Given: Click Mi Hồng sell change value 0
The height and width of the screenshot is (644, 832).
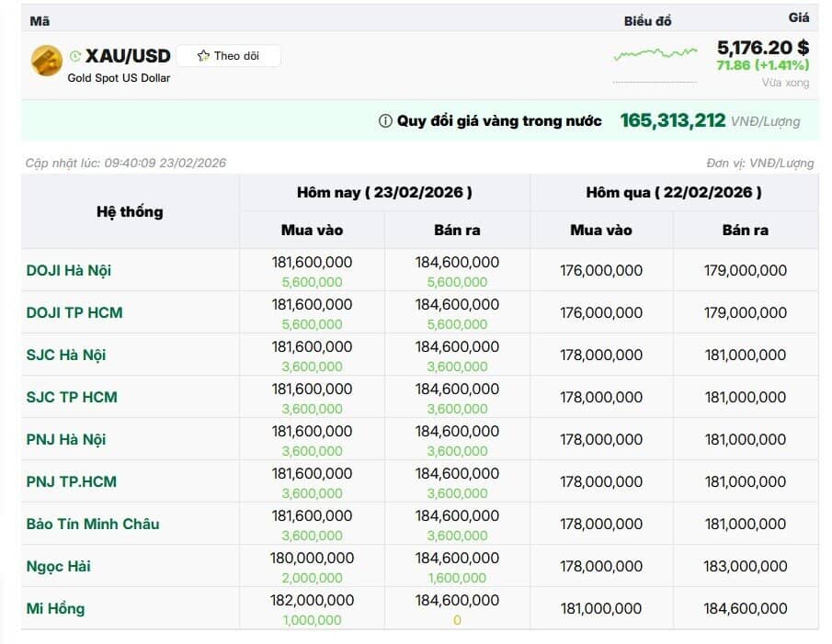Looking at the screenshot, I should 458,620.
